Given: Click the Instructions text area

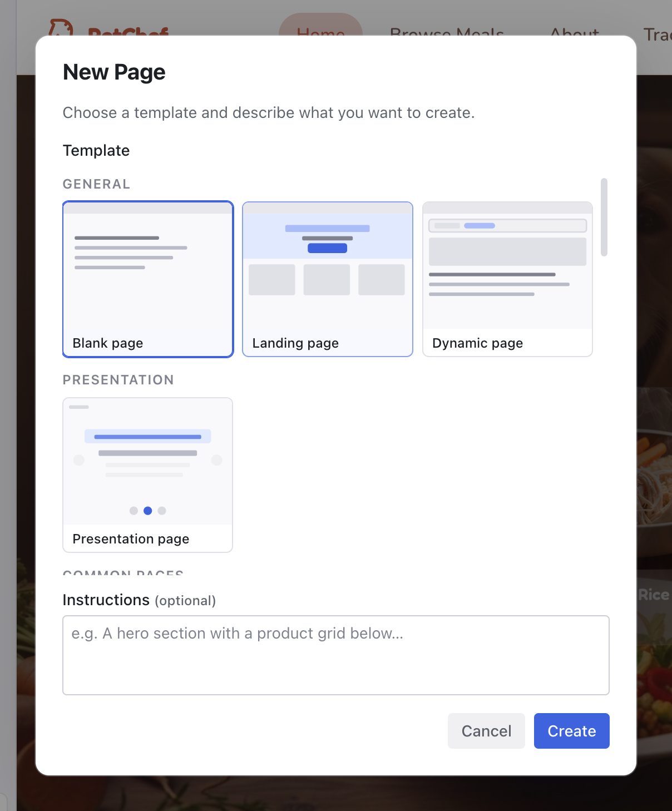Looking at the screenshot, I should (x=336, y=655).
